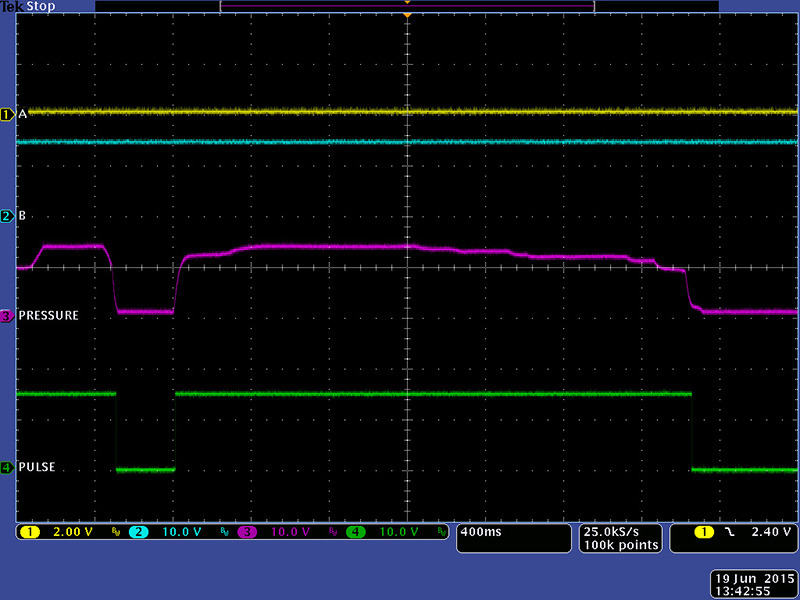Click the 25.0kS/s sample rate readout
This screenshot has width=800, height=600.
click(x=620, y=532)
